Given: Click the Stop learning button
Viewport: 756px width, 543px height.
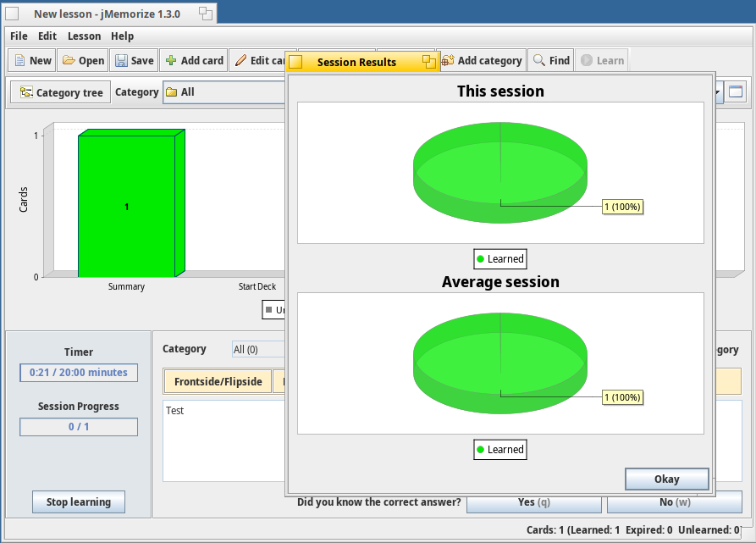Looking at the screenshot, I should point(79,502).
